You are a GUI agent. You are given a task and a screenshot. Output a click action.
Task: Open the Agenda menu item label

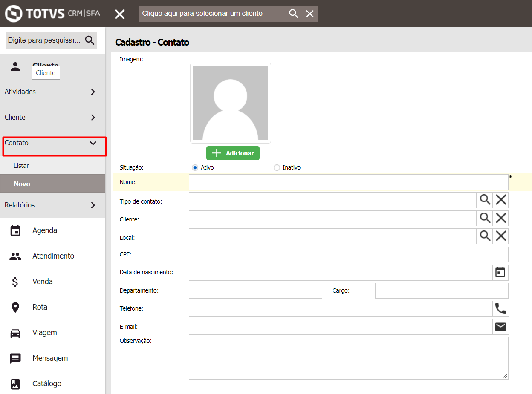45,230
